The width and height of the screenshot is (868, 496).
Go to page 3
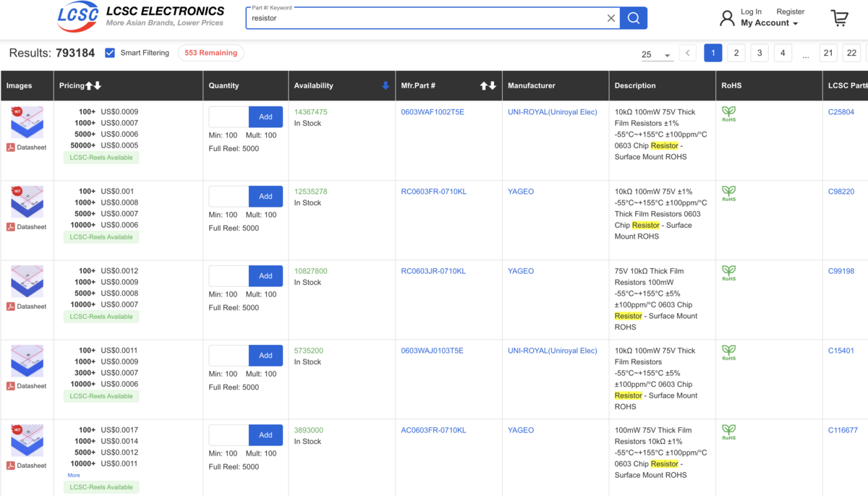(x=759, y=53)
